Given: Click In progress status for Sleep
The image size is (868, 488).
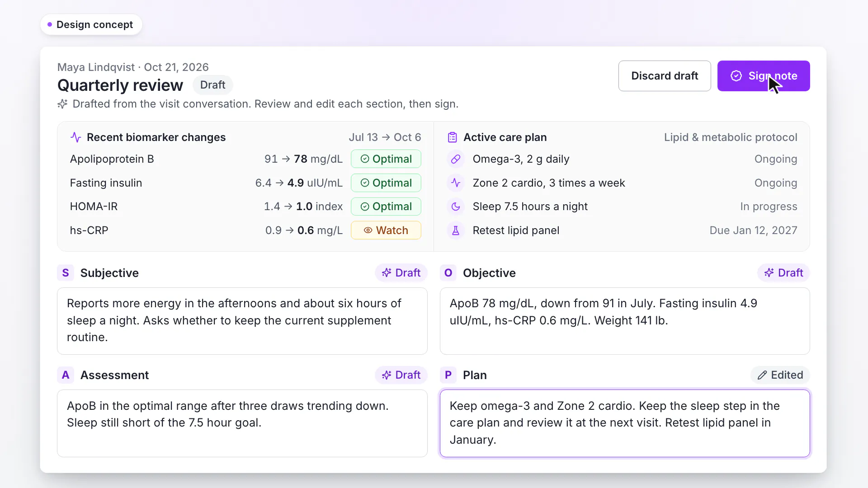Looking at the screenshot, I should click(769, 206).
